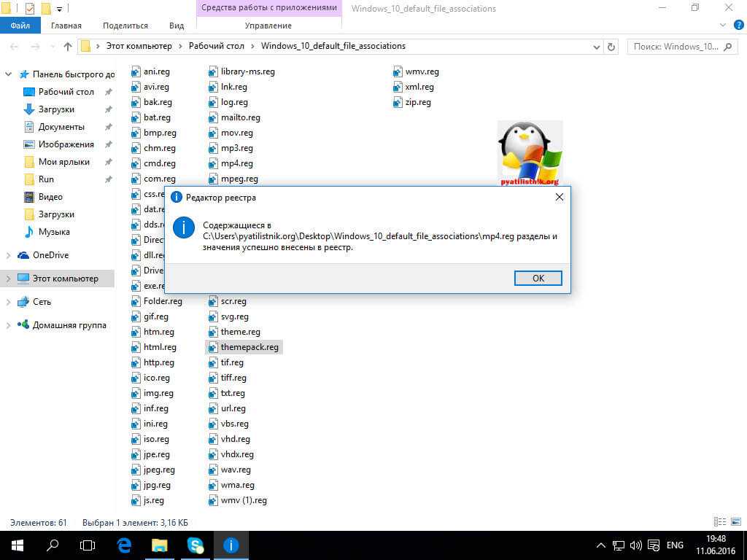Expand the OneDrive tree node

[x=8, y=255]
